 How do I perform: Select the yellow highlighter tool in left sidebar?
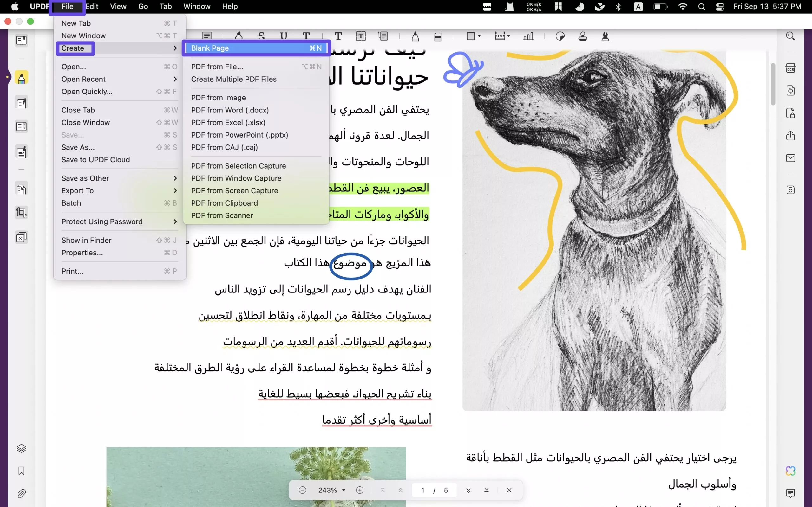21,77
